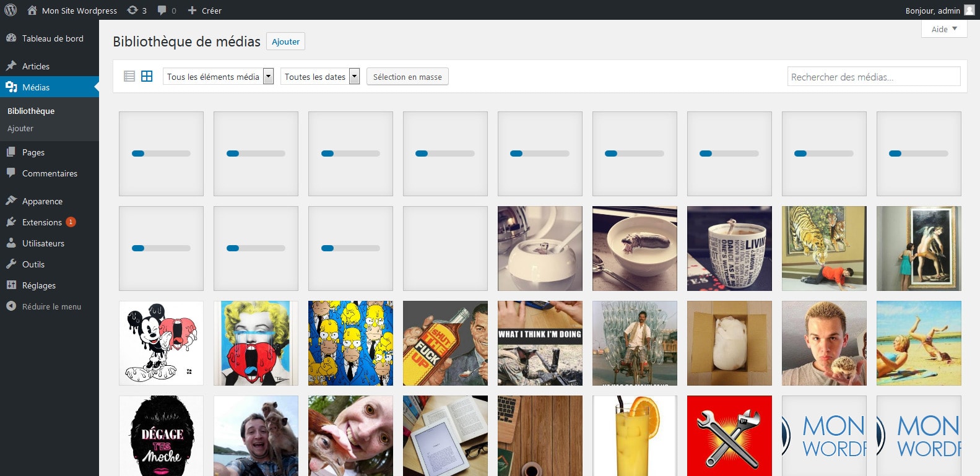Open Mon Site Wordpress link

coord(79,11)
